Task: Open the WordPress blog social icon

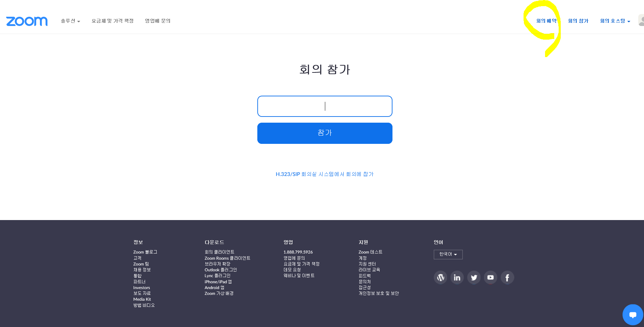Action: coord(440,277)
